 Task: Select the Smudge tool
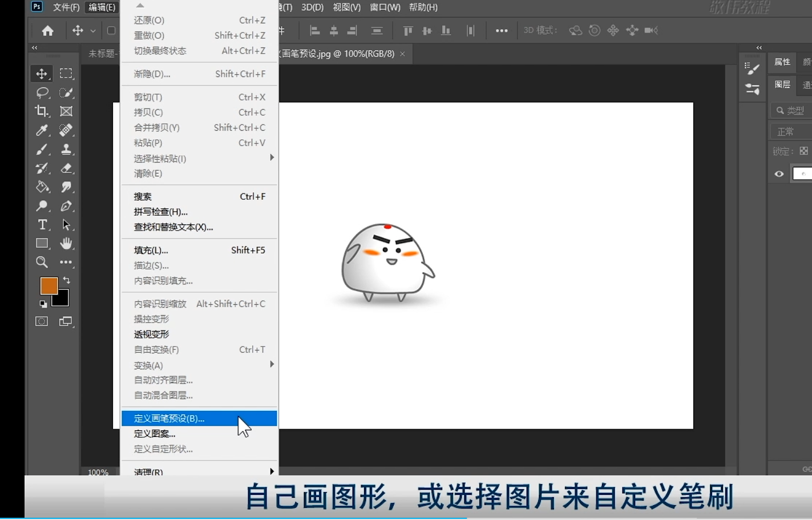[66, 187]
